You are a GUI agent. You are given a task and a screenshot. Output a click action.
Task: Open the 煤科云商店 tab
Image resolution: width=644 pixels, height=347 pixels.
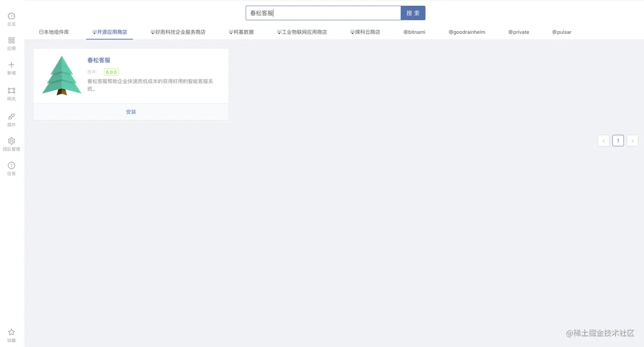(365, 32)
